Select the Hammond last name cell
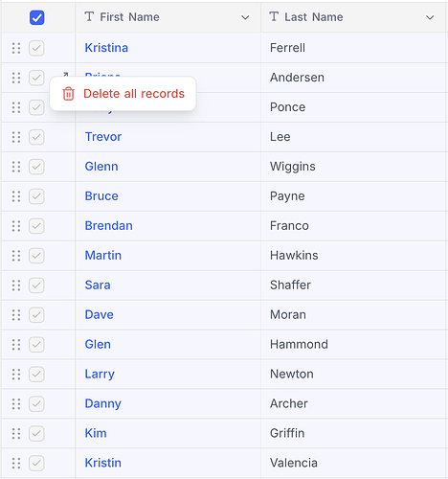Viewport: 448px width, 479px height. tap(353, 345)
